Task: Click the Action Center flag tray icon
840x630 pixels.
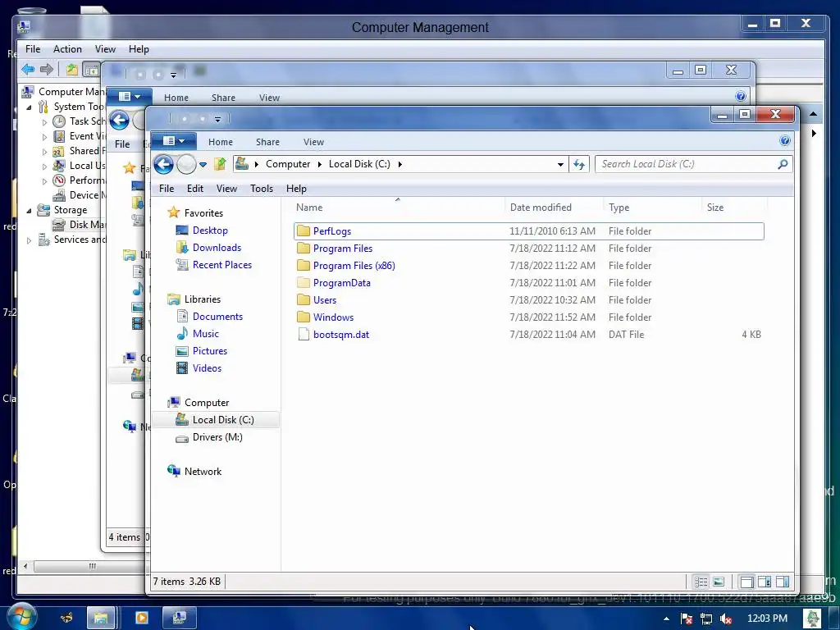Action: (687, 619)
